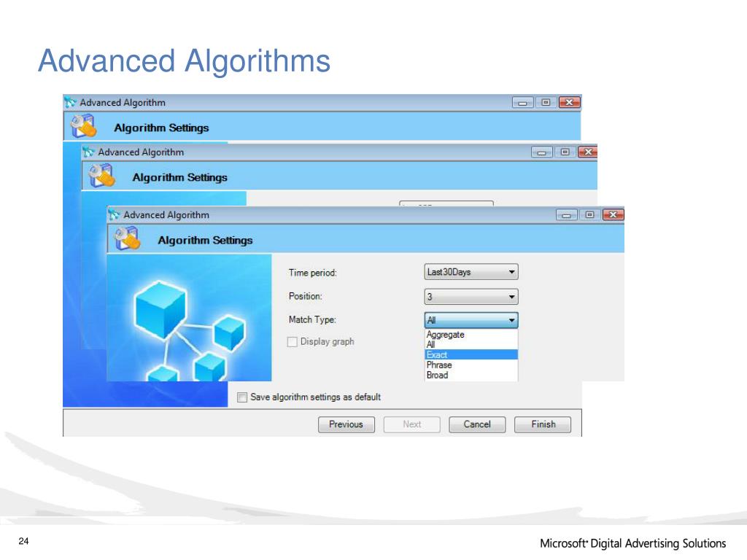This screenshot has width=747, height=560.
Task: Maximize the middle Advanced Algorithm window
Action: [x=565, y=152]
